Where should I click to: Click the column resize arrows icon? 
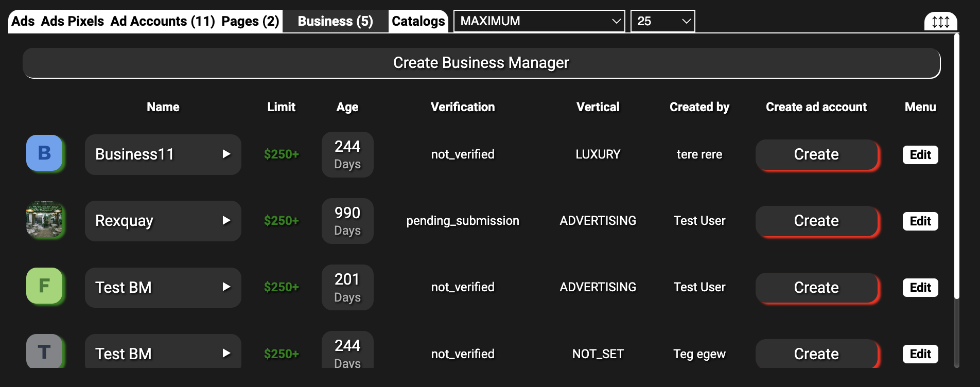(940, 22)
